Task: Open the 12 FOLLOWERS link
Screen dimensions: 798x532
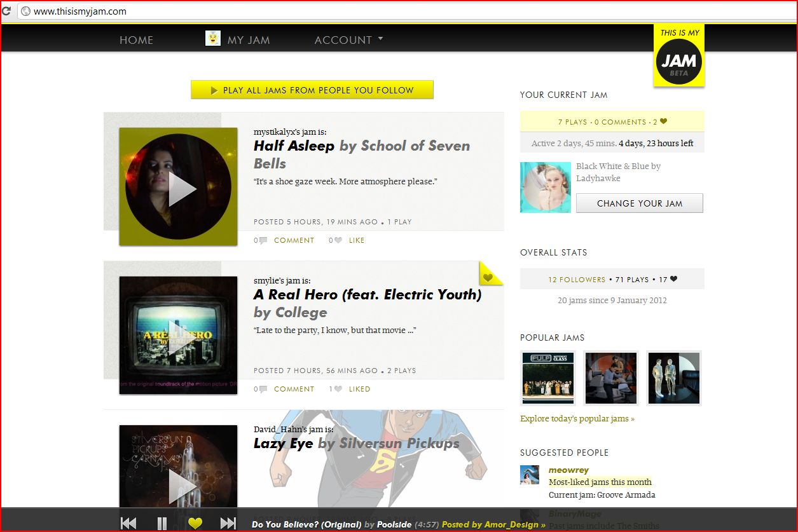Action: pyautogui.click(x=577, y=280)
